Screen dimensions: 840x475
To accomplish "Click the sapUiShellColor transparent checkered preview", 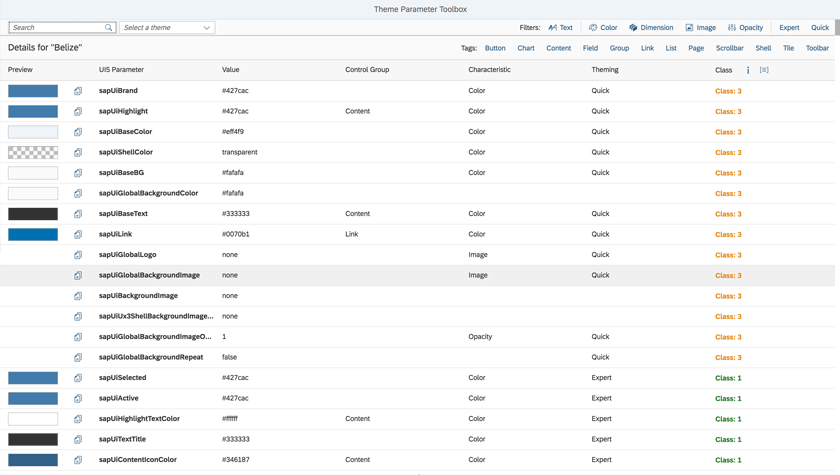I will point(33,153).
